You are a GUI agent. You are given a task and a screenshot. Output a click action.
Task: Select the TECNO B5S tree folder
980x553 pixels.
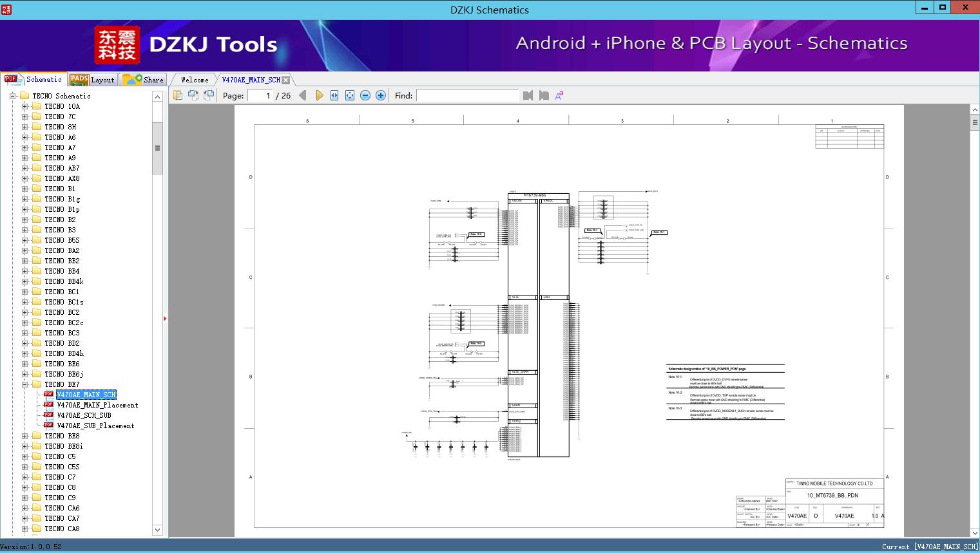[x=62, y=240]
